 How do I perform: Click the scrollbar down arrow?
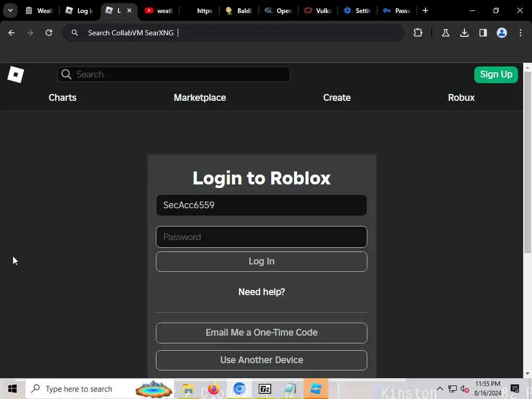(527, 374)
